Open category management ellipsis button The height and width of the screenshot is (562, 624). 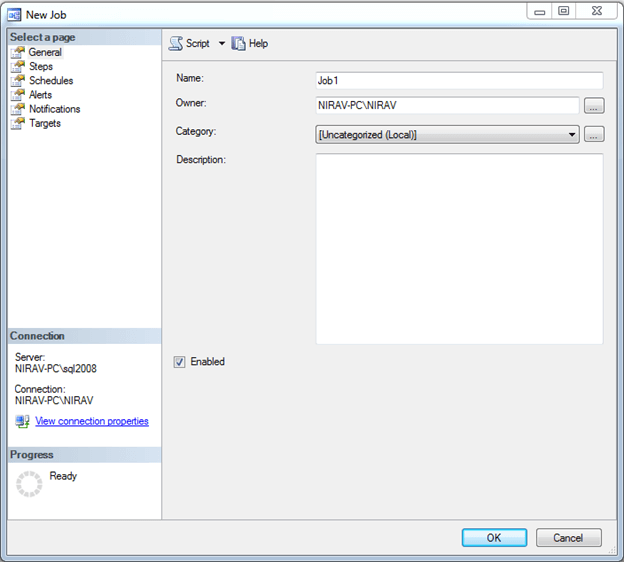594,134
